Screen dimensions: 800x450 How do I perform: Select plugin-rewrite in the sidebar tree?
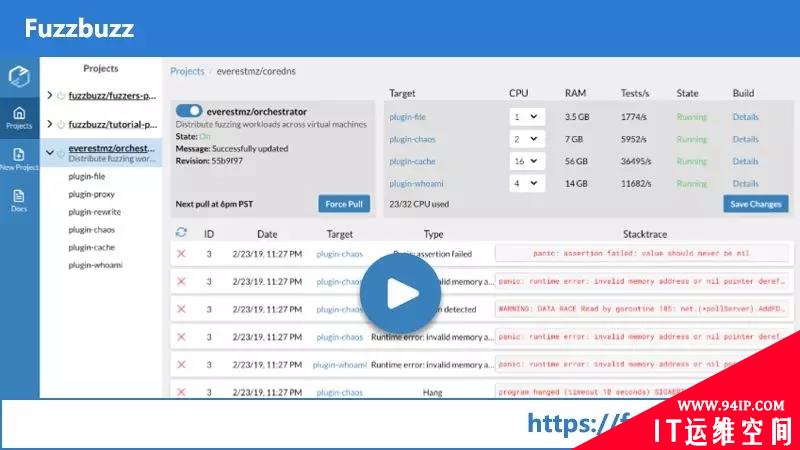[x=94, y=212]
